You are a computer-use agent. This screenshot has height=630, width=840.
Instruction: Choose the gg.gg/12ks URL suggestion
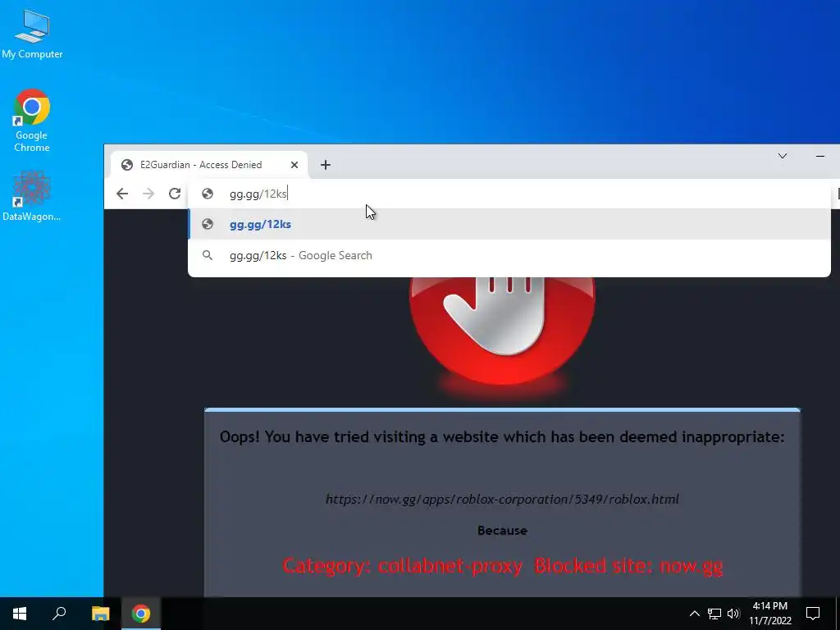(x=509, y=225)
